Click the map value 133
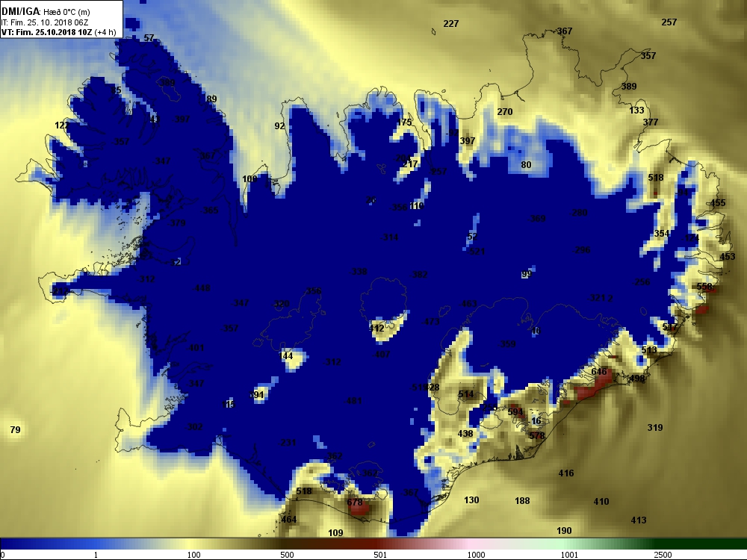 (636, 110)
